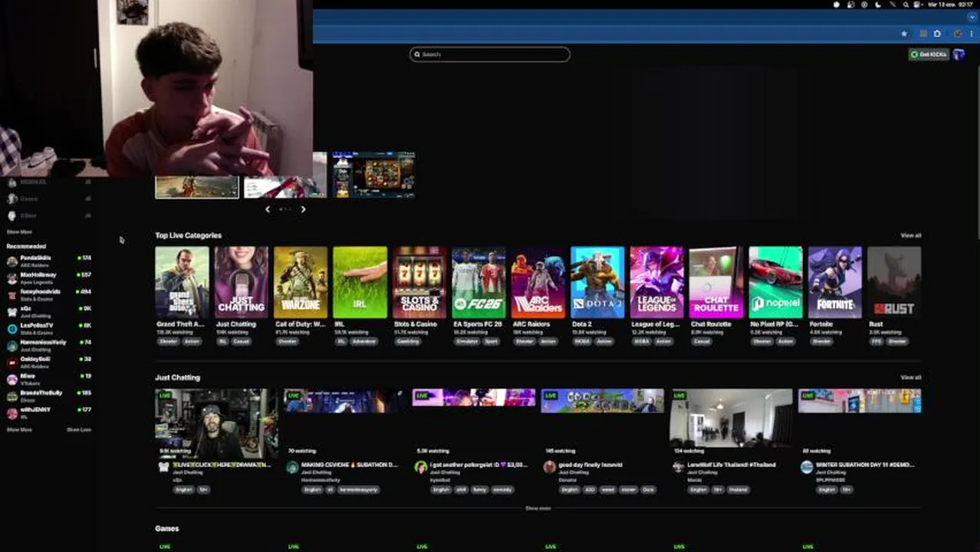Screen dimensions: 980x552
Task: Click the WINTER SUBATHON DAY 11 stream title
Action: click(x=865, y=465)
